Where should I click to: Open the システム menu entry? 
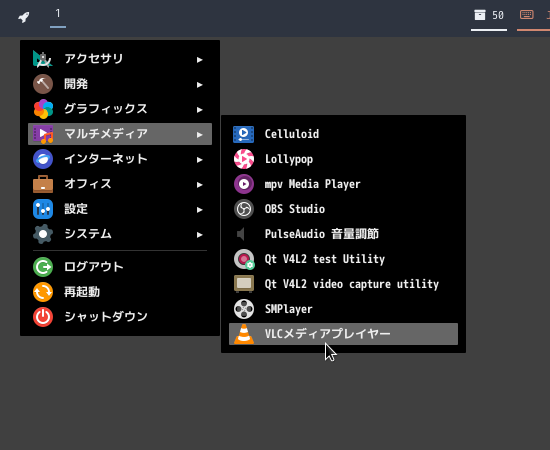pos(120,234)
